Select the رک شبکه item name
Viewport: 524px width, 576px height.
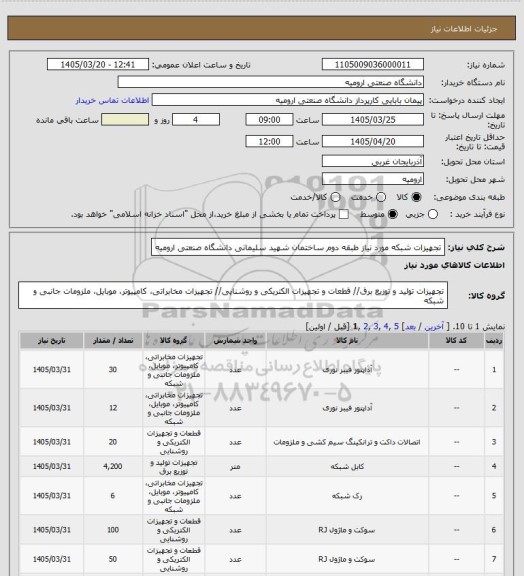(347, 496)
